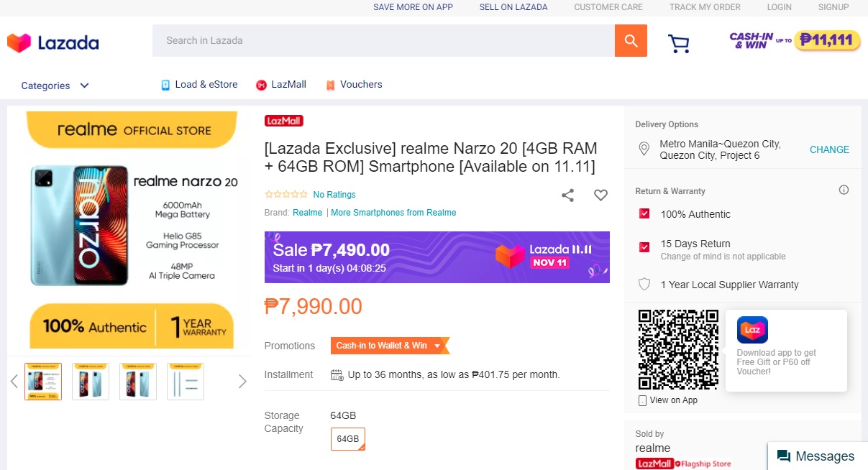Click the main realme narzo 20 product image

click(132, 230)
